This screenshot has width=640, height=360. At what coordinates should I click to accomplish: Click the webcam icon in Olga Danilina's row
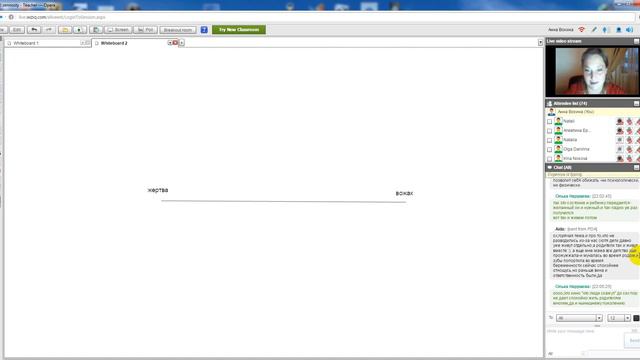point(620,149)
